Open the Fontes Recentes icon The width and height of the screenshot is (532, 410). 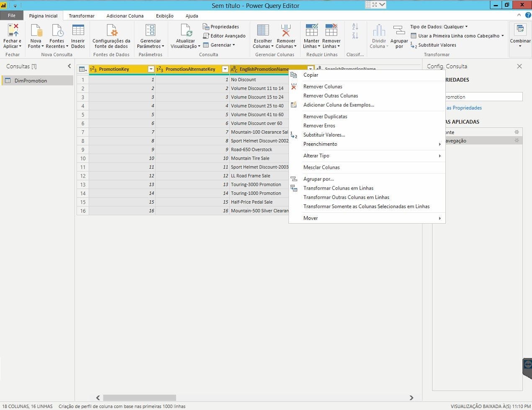pyautogui.click(x=57, y=31)
